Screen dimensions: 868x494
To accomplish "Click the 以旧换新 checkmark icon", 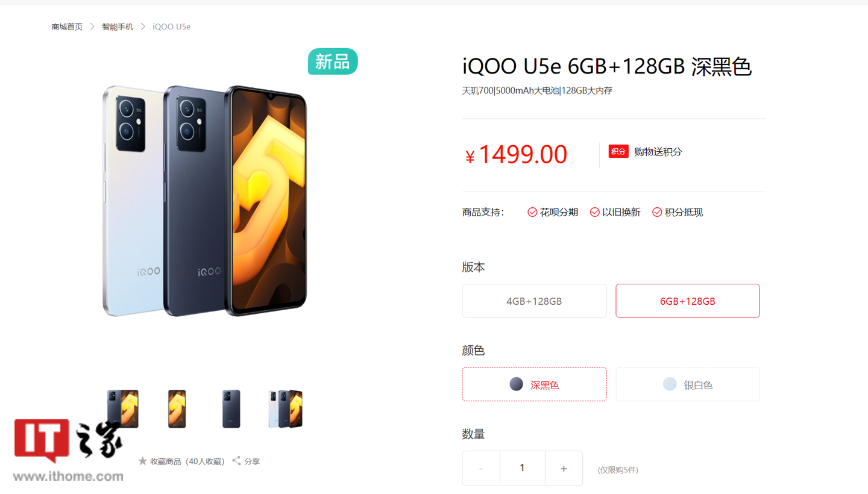I will [x=594, y=212].
